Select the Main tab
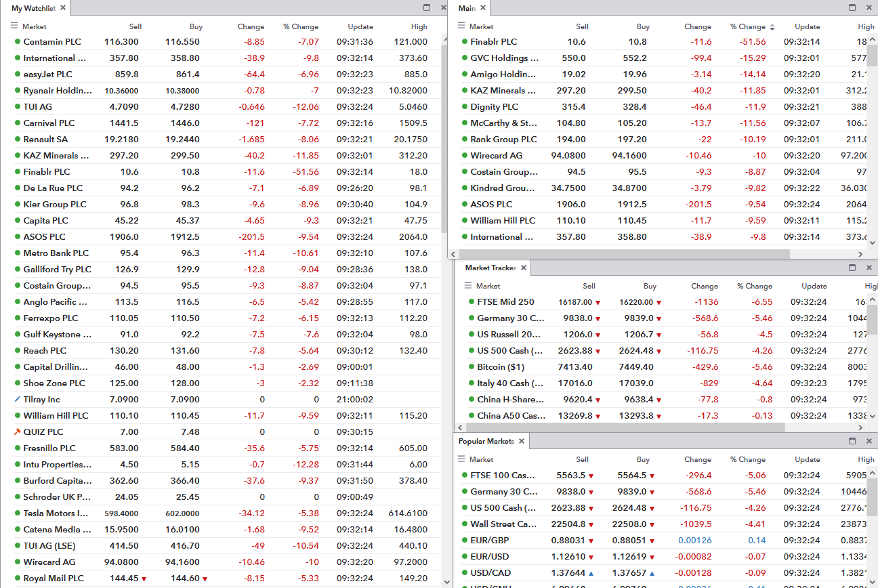878x588 pixels. click(467, 8)
